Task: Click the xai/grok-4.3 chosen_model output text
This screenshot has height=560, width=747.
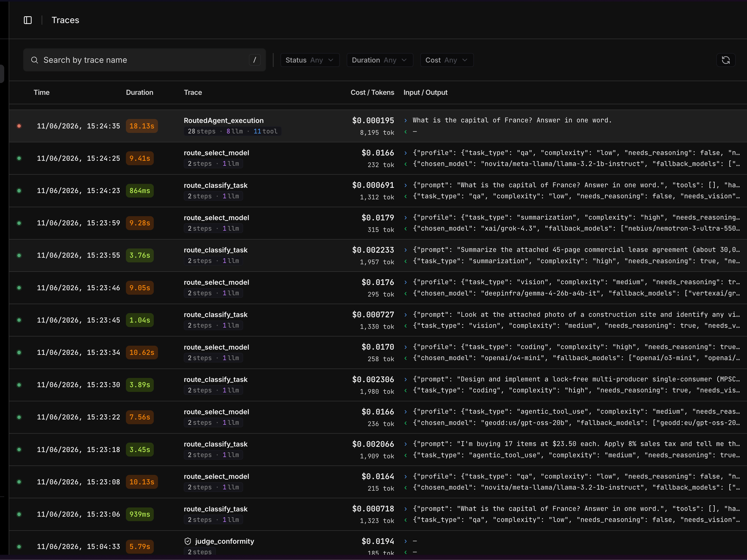Action: [x=576, y=229]
